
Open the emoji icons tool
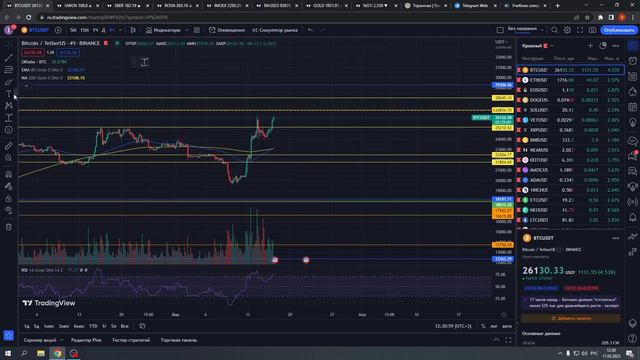coord(9,130)
